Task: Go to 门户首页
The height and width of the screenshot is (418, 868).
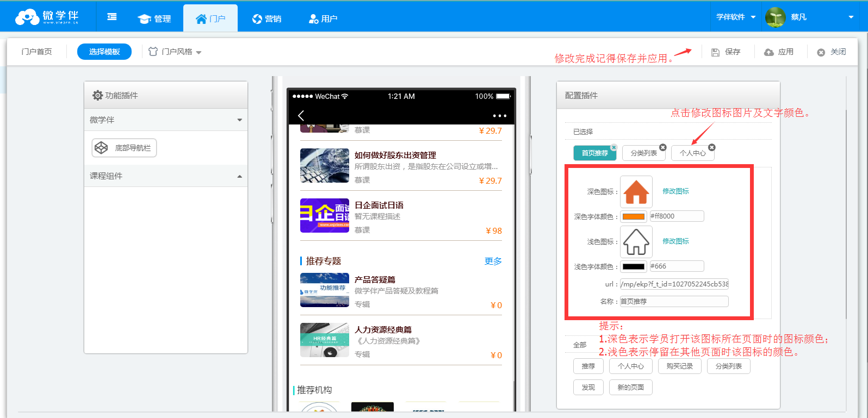Action: click(x=37, y=52)
